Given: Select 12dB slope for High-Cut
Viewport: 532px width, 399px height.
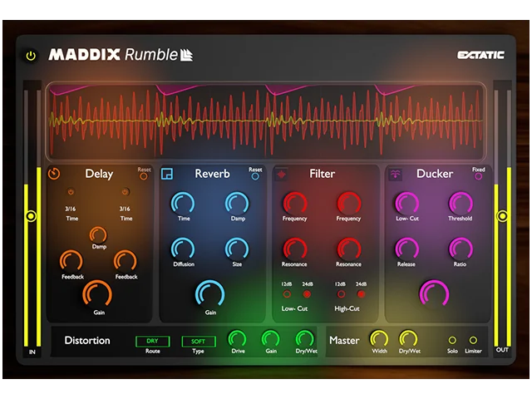Looking at the screenshot, I should [341, 294].
